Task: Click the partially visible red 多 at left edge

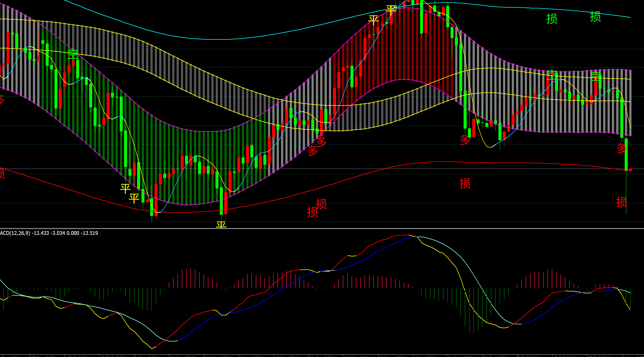Action: 2,100
